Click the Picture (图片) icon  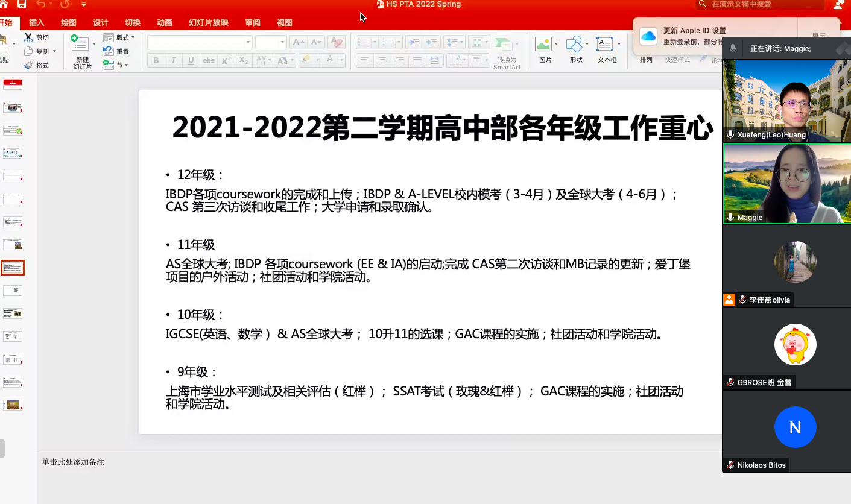pos(544,44)
